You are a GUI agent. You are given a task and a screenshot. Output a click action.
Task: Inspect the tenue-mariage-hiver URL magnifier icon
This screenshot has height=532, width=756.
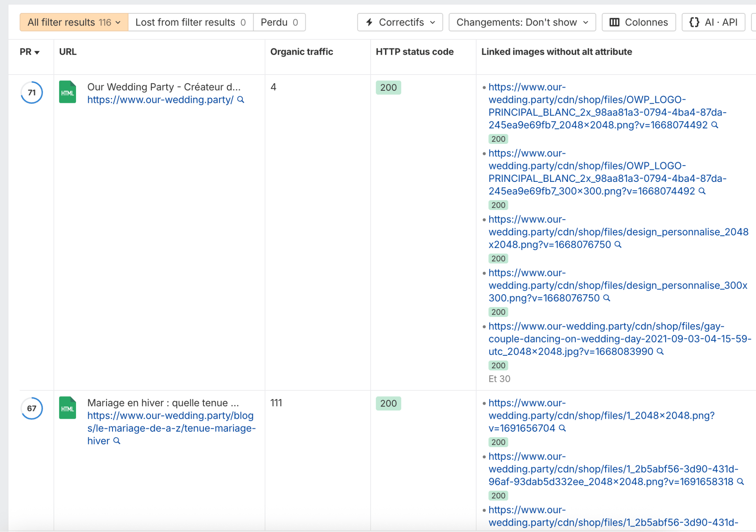(117, 441)
